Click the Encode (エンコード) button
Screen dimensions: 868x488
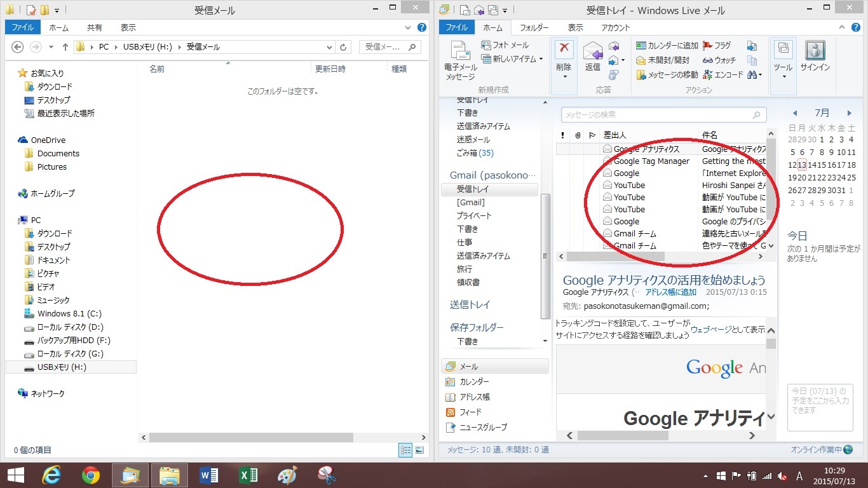pyautogui.click(x=723, y=74)
